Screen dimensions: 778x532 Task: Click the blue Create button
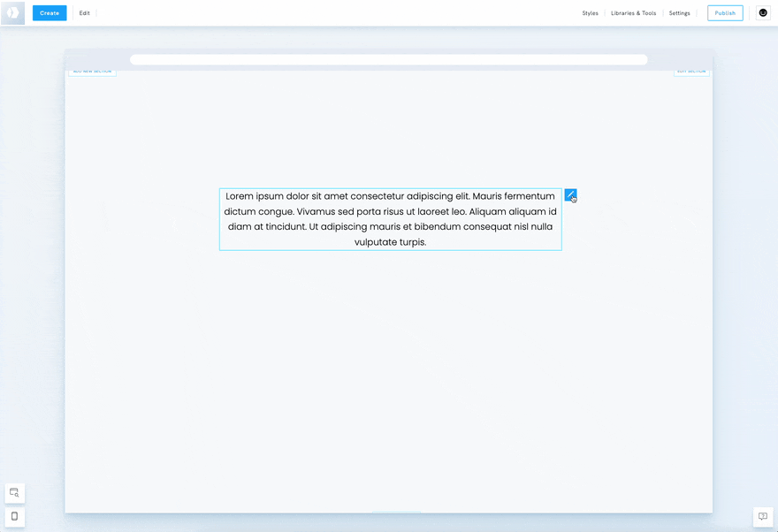[50, 13]
